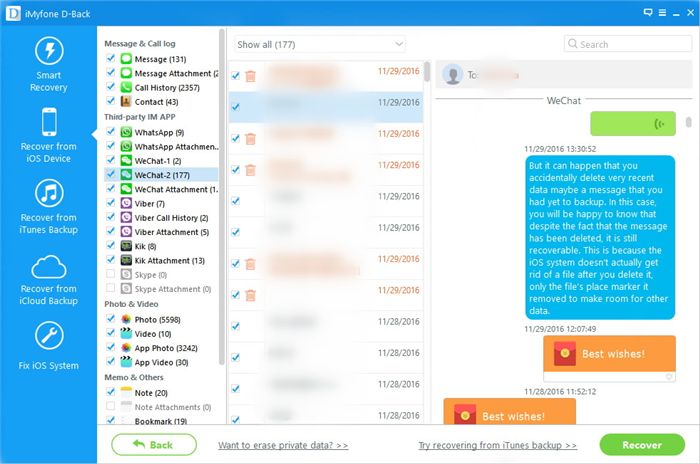Open Want to erase private data link

pyautogui.click(x=283, y=445)
